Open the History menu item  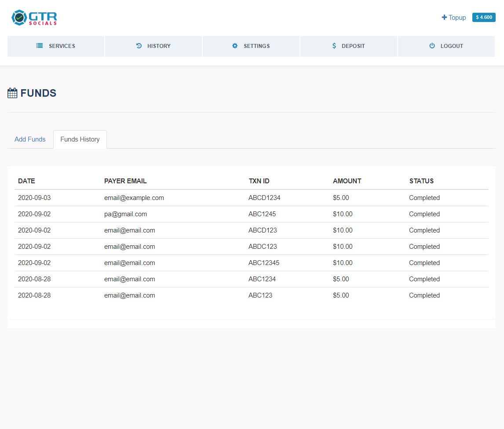click(153, 46)
